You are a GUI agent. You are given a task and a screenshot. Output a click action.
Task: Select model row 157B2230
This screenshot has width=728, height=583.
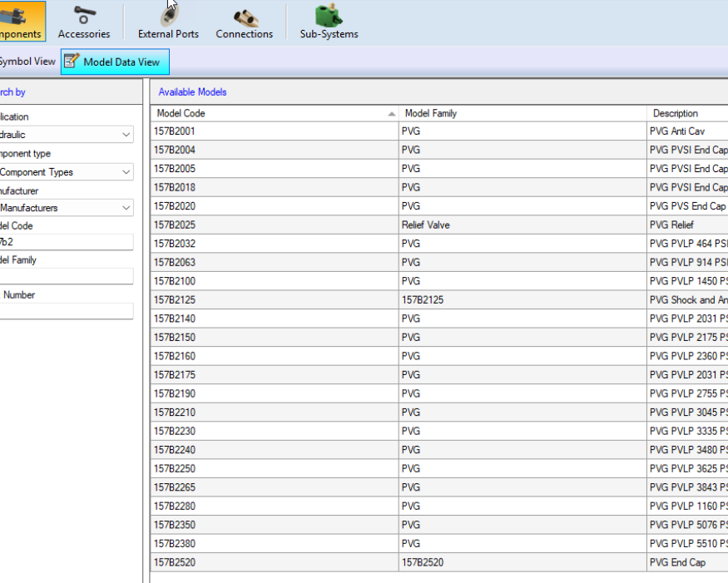[x=439, y=431]
